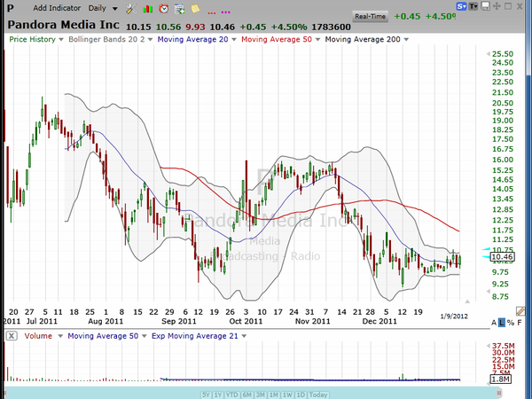Click the vertical scrollbar thumb at top right
The height and width of the screenshot is (399, 532).
point(528,37)
